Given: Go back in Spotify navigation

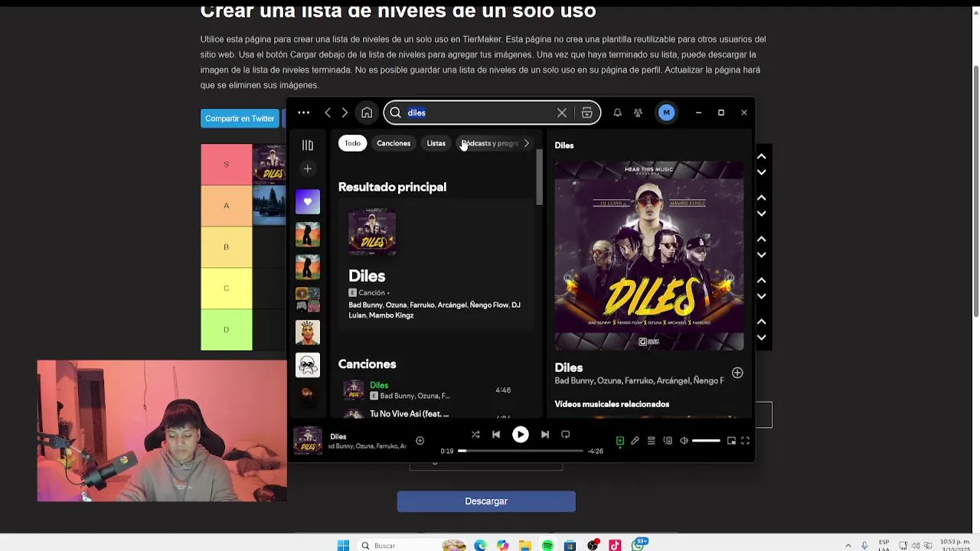Looking at the screenshot, I should (328, 112).
